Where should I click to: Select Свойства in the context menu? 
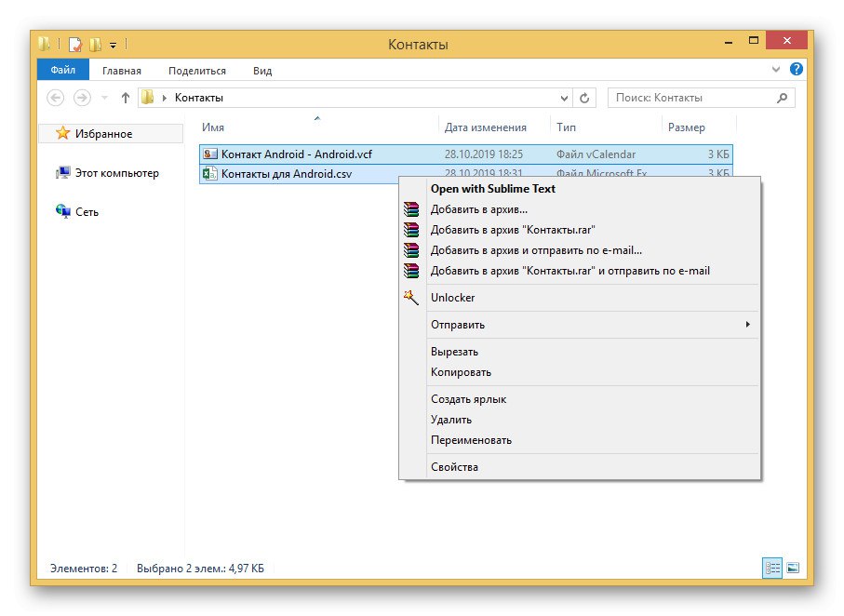point(454,467)
